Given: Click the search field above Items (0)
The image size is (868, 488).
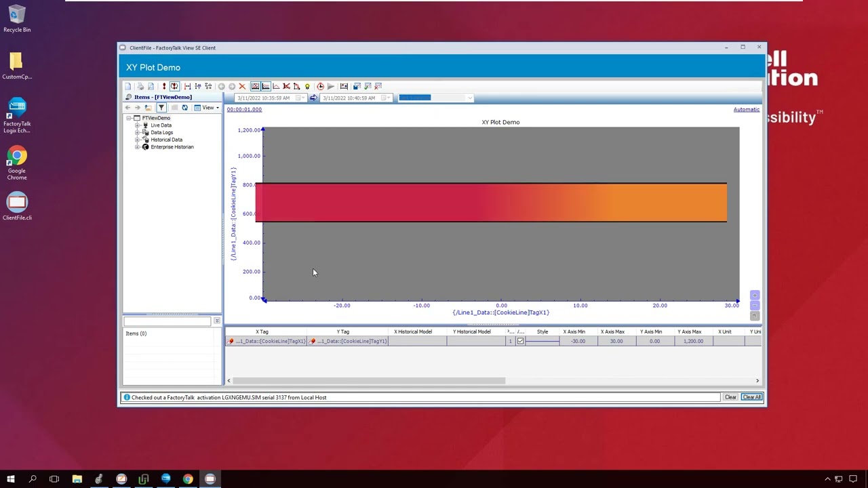Looking at the screenshot, I should [167, 321].
